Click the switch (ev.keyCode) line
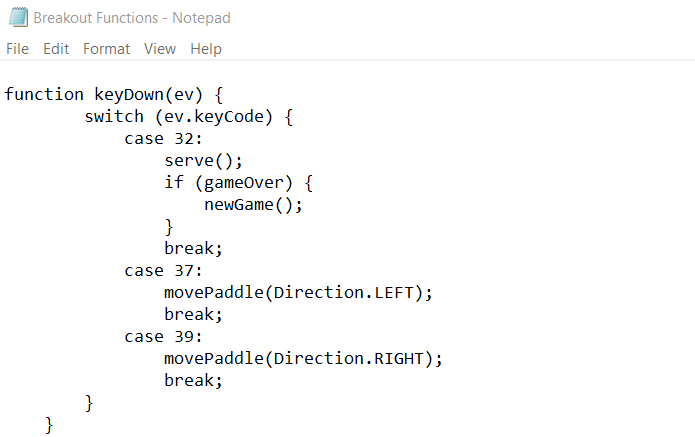The height and width of the screenshot is (437, 695). pyautogui.click(x=187, y=117)
